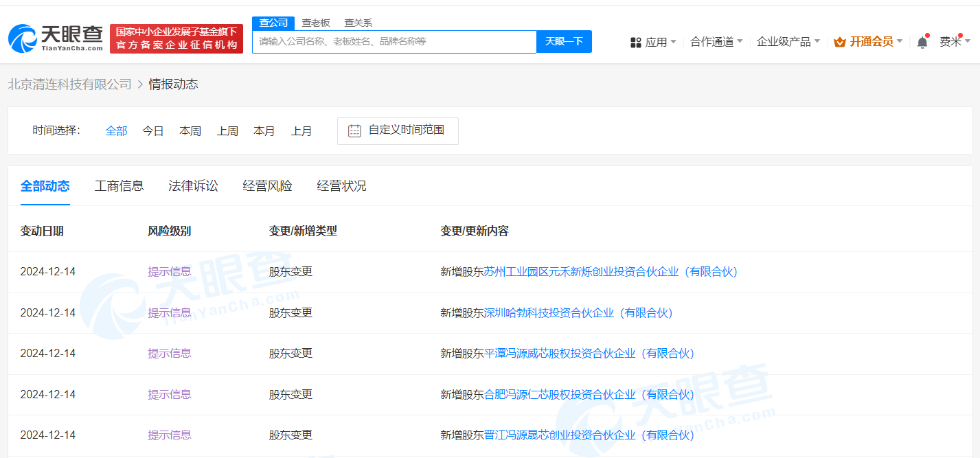This screenshot has width=980, height=458.
Task: Activate the 上周 time filter option
Action: pos(227,130)
